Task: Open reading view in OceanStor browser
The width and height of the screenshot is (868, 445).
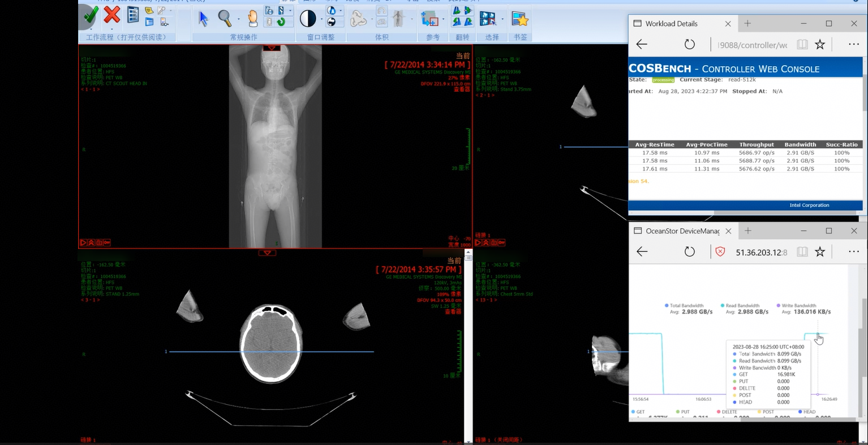Action: pos(802,251)
